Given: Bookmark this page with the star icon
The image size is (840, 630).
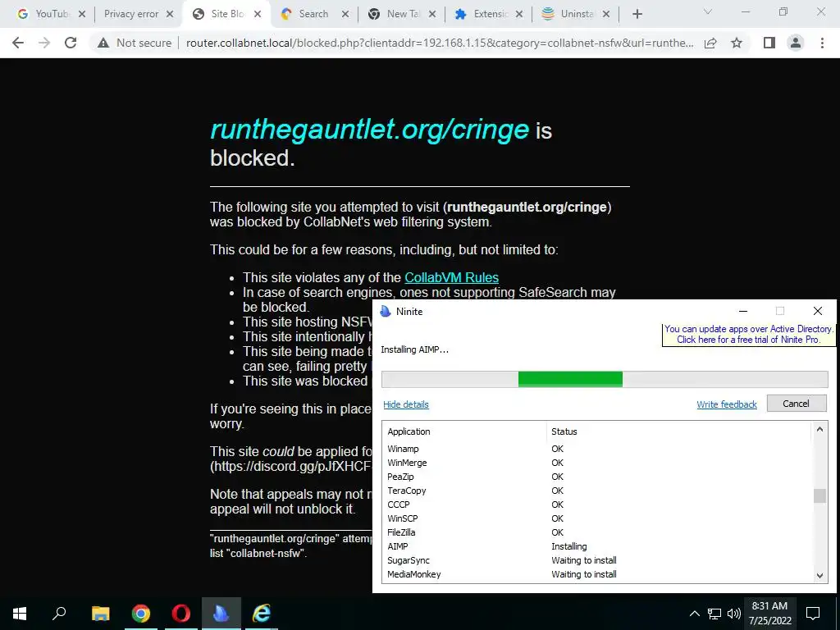Looking at the screenshot, I should (737, 43).
